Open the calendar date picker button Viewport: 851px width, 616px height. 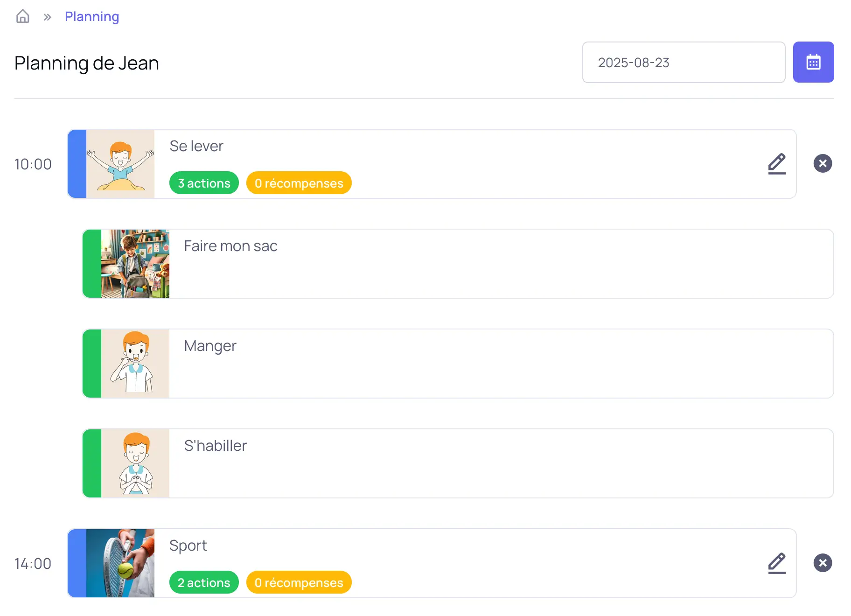(x=813, y=62)
